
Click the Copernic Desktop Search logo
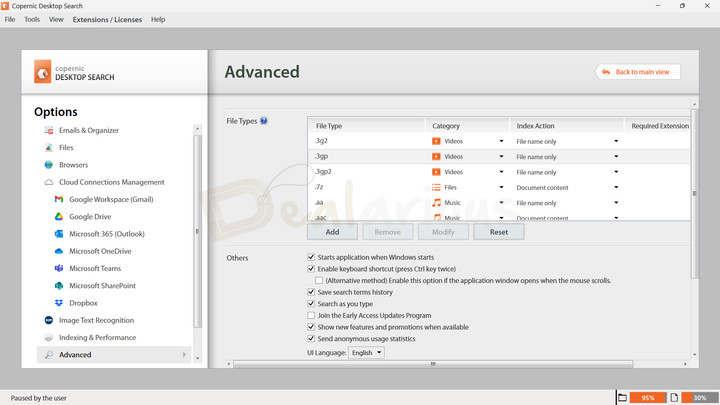click(42, 72)
